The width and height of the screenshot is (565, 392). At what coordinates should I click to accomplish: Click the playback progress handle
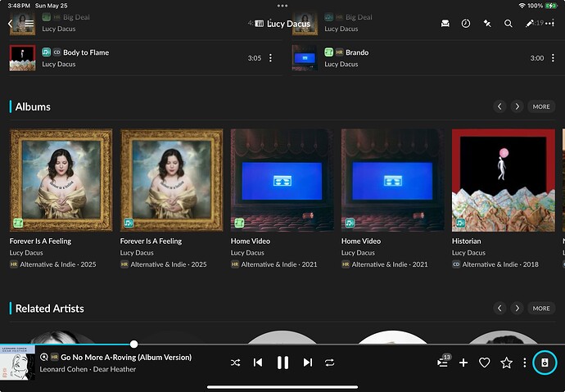(133, 344)
